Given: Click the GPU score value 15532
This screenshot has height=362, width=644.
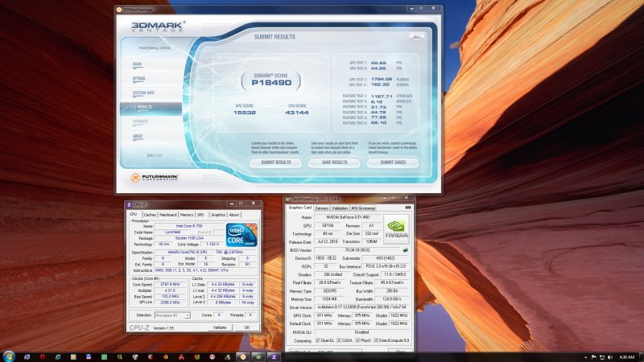Looking at the screenshot, I should (x=245, y=113).
